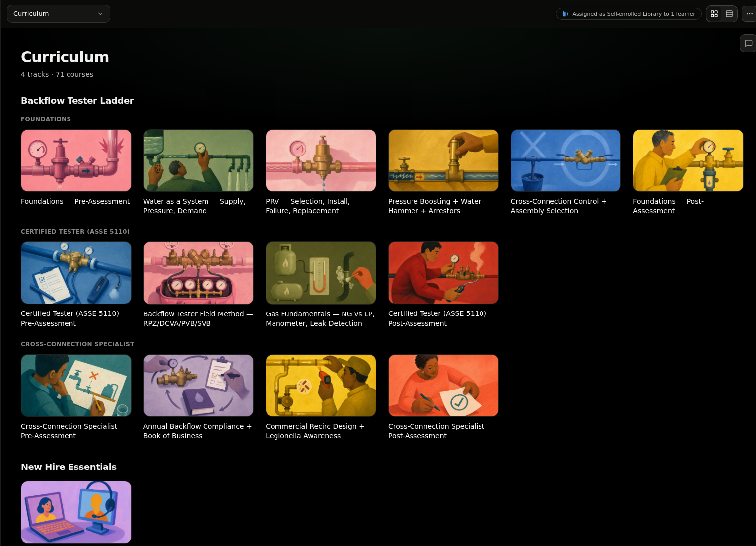Click the Backflow Tester Ladder track heading
This screenshot has height=546, width=756.
77,101
